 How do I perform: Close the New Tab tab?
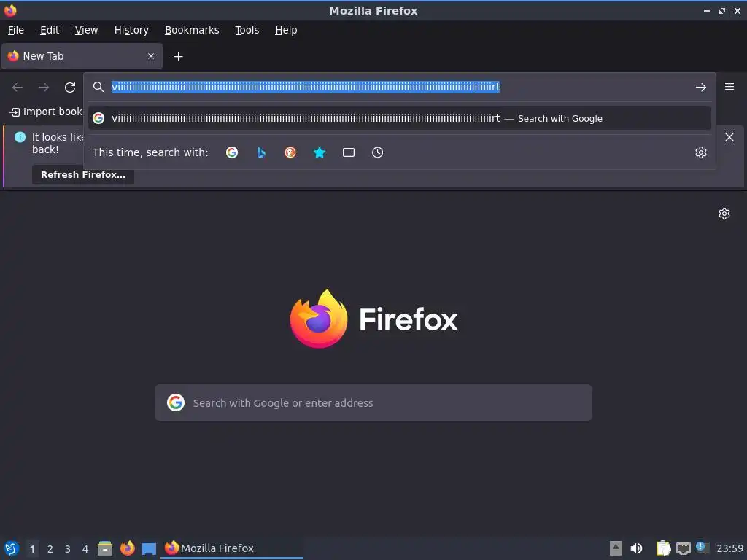(x=151, y=56)
